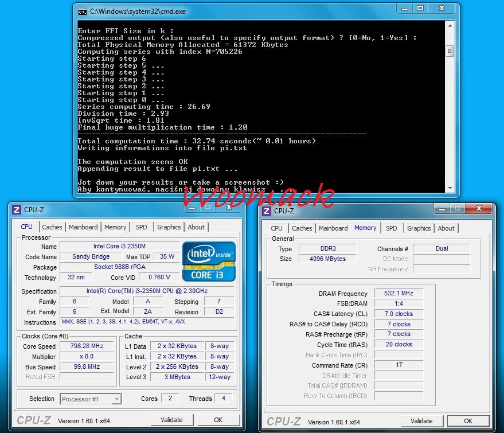Viewport: 504px width, 433px height.
Task: Open Memory tab in left CPU-Z window
Action: pyautogui.click(x=115, y=227)
